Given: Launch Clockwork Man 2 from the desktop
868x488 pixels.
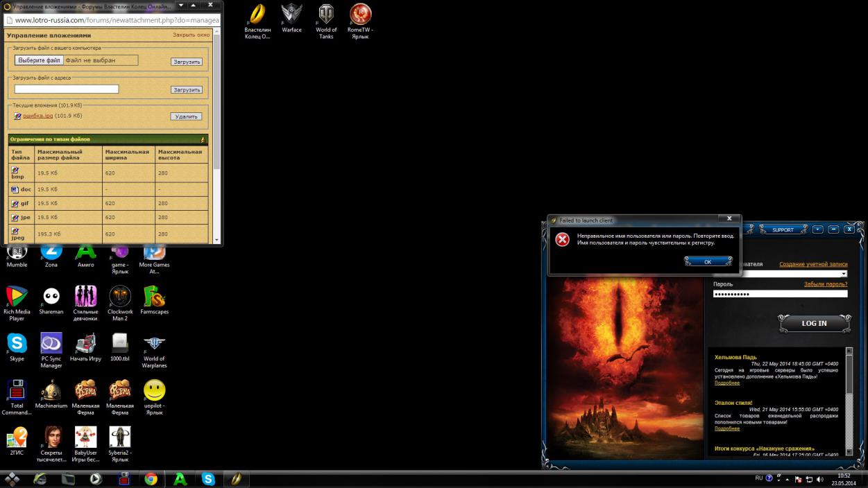Looking at the screenshot, I should [x=120, y=304].
